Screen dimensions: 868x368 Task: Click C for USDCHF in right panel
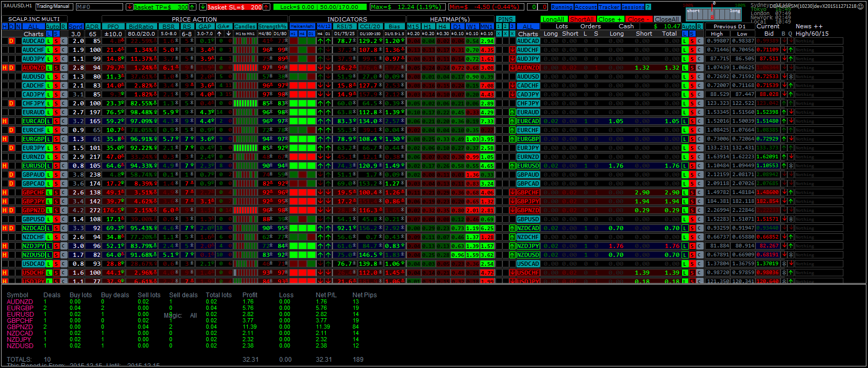coord(700,273)
